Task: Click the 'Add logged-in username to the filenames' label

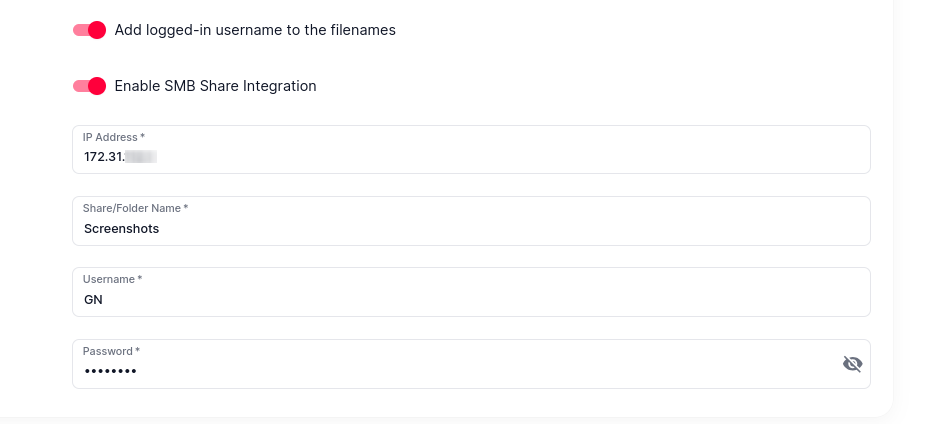Action: pos(255,30)
